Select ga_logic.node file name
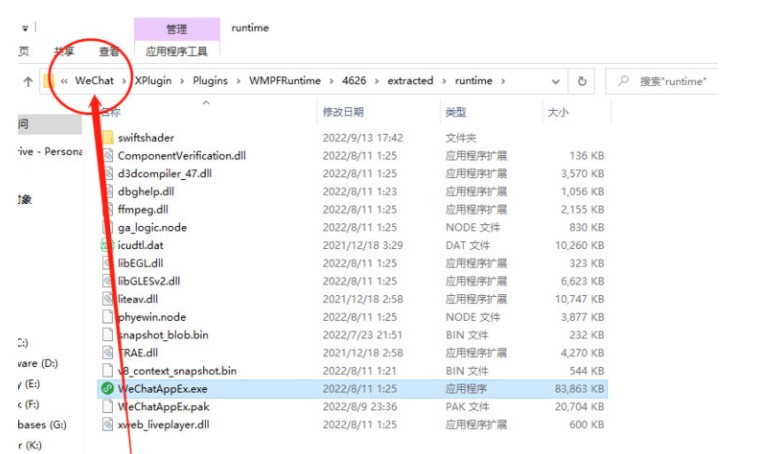Screen dimensions: 765x454 coord(152,227)
